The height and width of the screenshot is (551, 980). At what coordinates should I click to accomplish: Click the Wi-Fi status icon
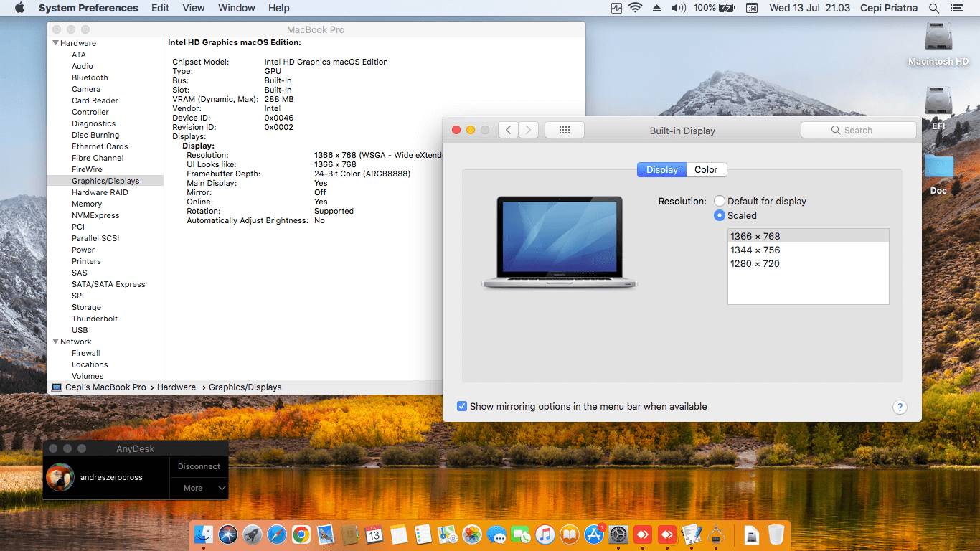[x=635, y=8]
